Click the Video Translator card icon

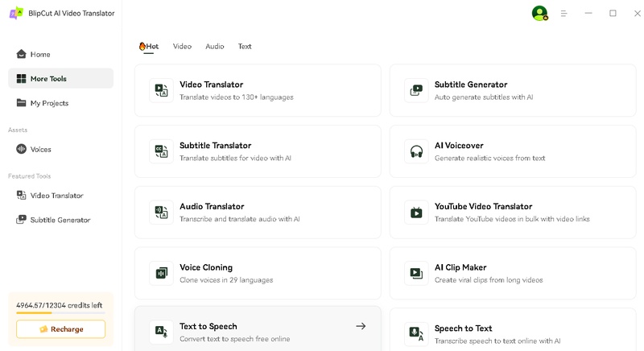pyautogui.click(x=162, y=90)
